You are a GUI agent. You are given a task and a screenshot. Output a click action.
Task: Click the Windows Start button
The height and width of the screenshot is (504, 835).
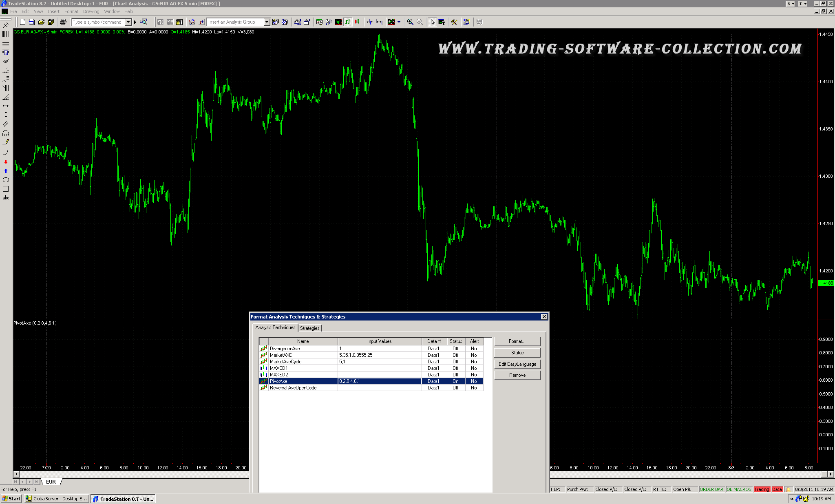pyautogui.click(x=11, y=499)
